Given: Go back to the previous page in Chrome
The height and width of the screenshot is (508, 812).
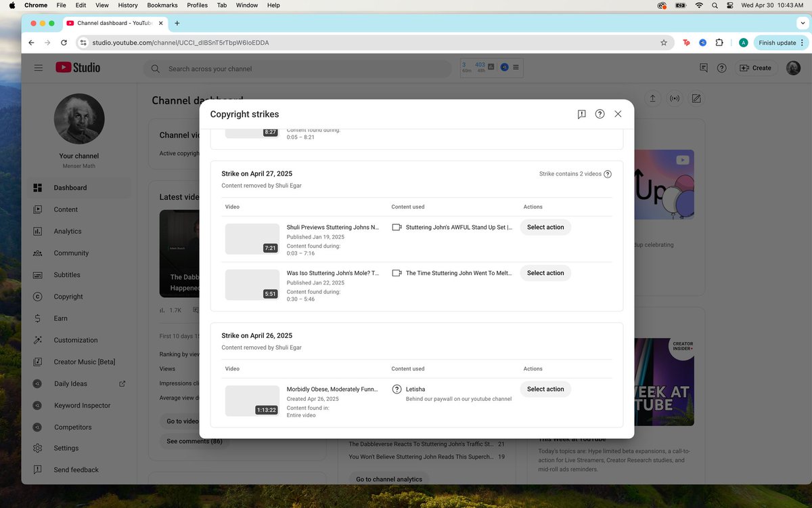Looking at the screenshot, I should pos(31,43).
